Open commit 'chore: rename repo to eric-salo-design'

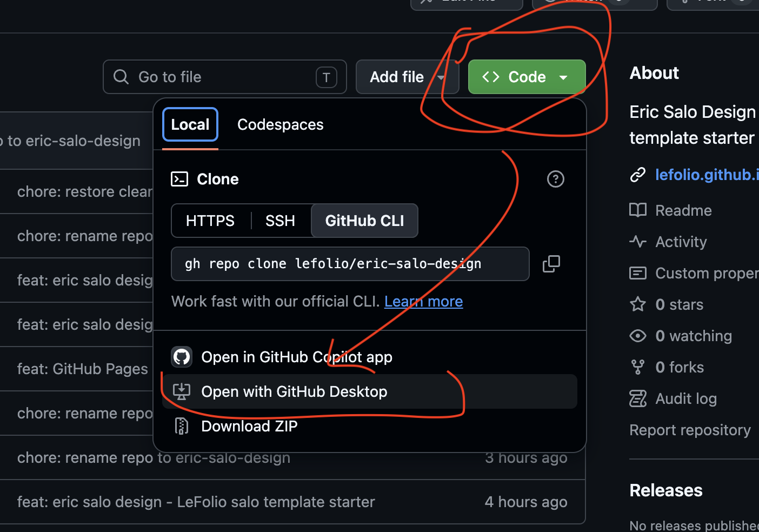pos(154,457)
